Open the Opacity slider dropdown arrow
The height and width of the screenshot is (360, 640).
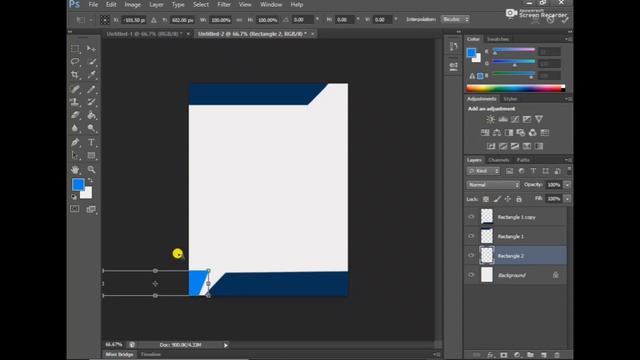coord(567,185)
